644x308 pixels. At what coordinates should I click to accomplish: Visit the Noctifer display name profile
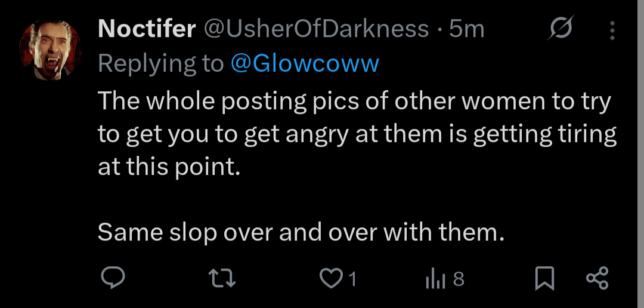147,29
